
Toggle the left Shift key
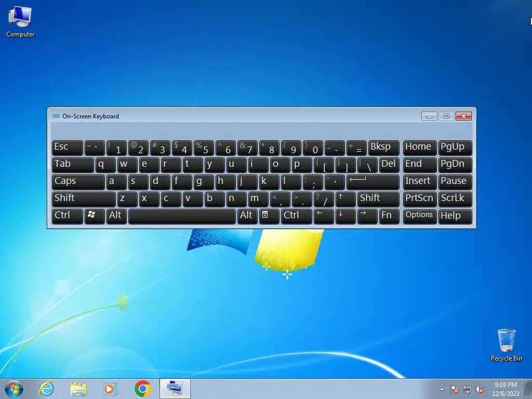click(x=84, y=199)
